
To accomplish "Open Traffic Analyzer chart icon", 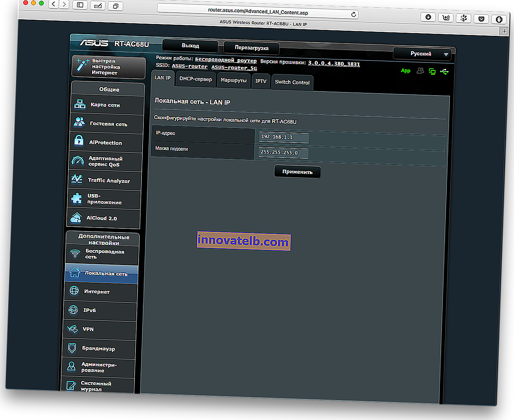I will [77, 179].
